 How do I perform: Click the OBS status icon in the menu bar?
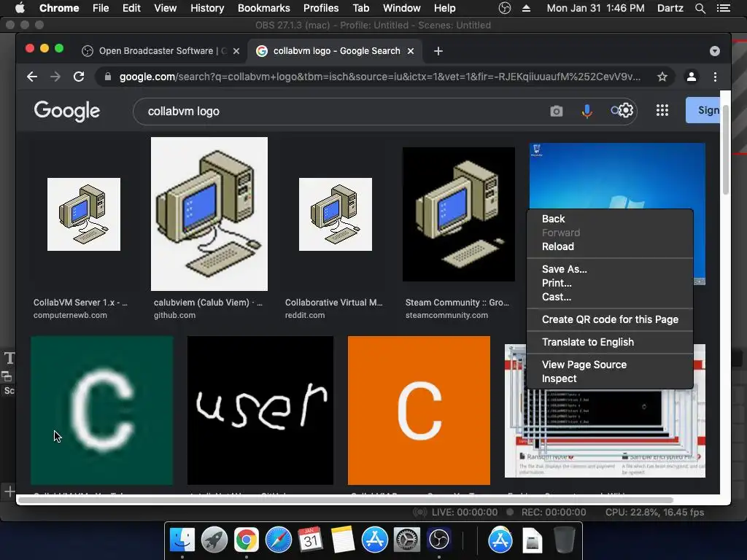(505, 8)
